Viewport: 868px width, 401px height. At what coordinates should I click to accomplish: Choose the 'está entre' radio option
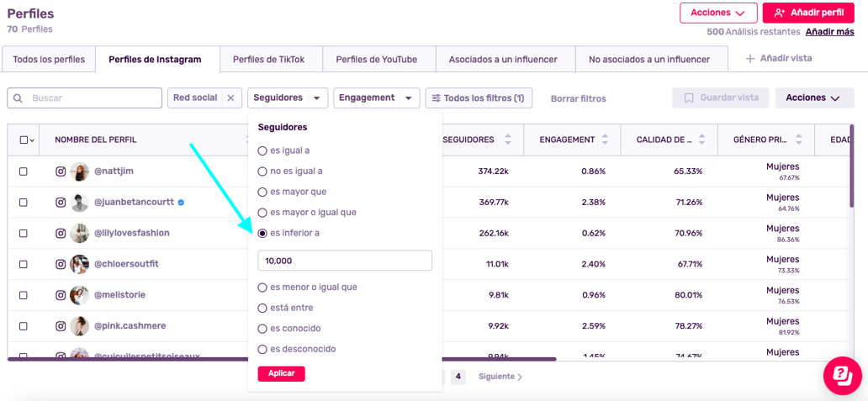[x=262, y=308]
